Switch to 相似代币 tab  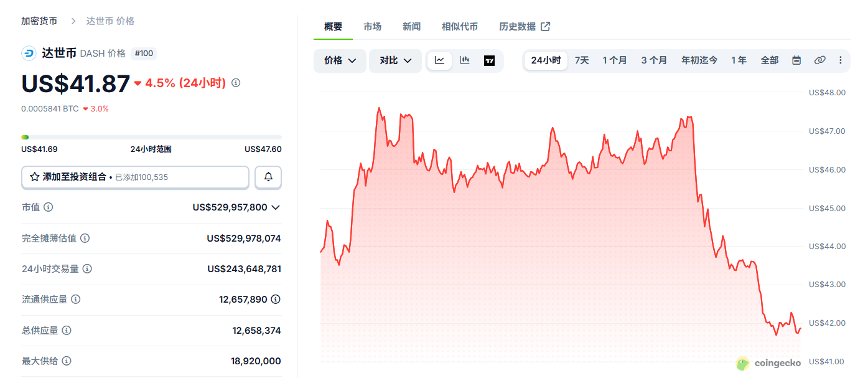click(460, 26)
